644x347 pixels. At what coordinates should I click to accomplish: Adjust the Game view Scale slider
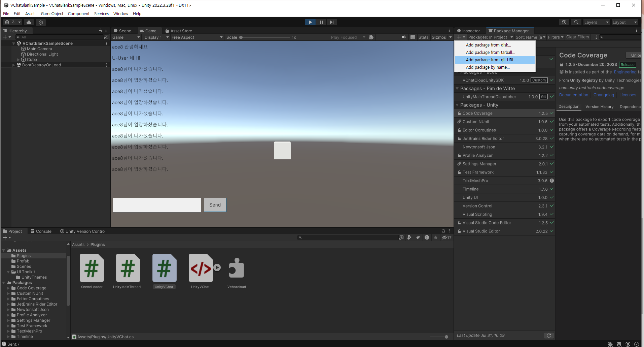pos(241,37)
